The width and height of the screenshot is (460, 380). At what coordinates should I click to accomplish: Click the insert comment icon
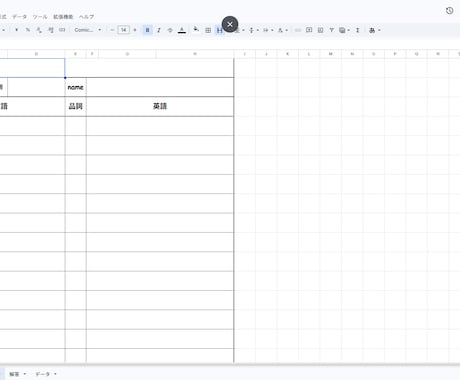tap(309, 30)
